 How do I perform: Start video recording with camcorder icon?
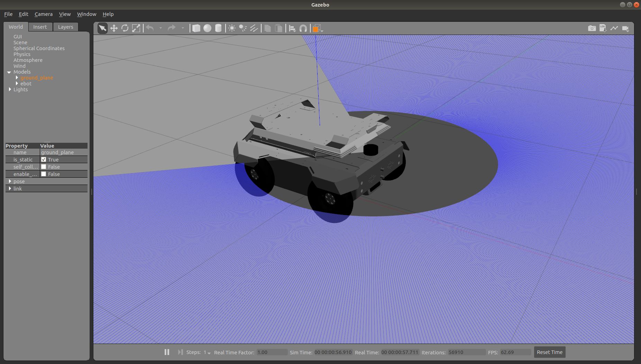[625, 28]
